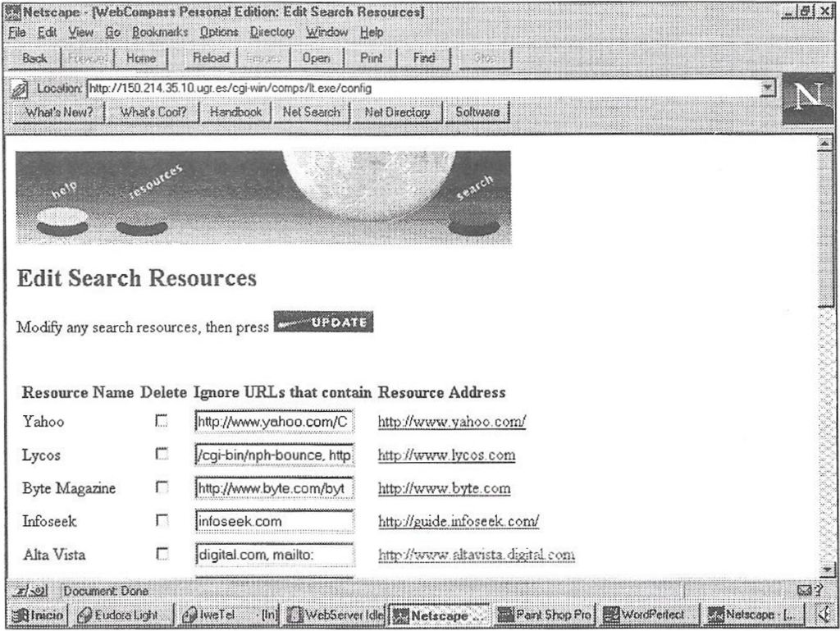The image size is (840, 631).
Task: Open the Location address dropdown
Action: tap(767, 86)
